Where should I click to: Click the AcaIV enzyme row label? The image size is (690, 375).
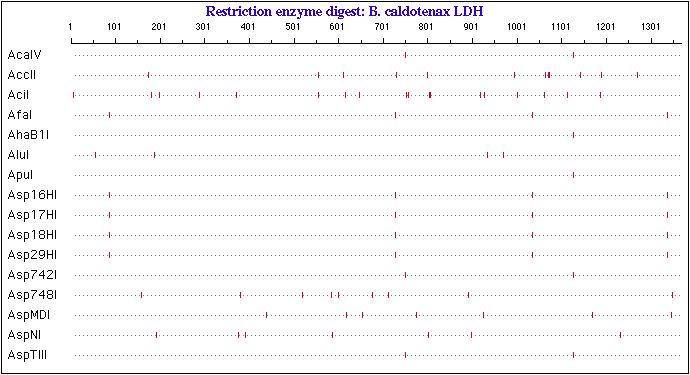pyautogui.click(x=25, y=55)
